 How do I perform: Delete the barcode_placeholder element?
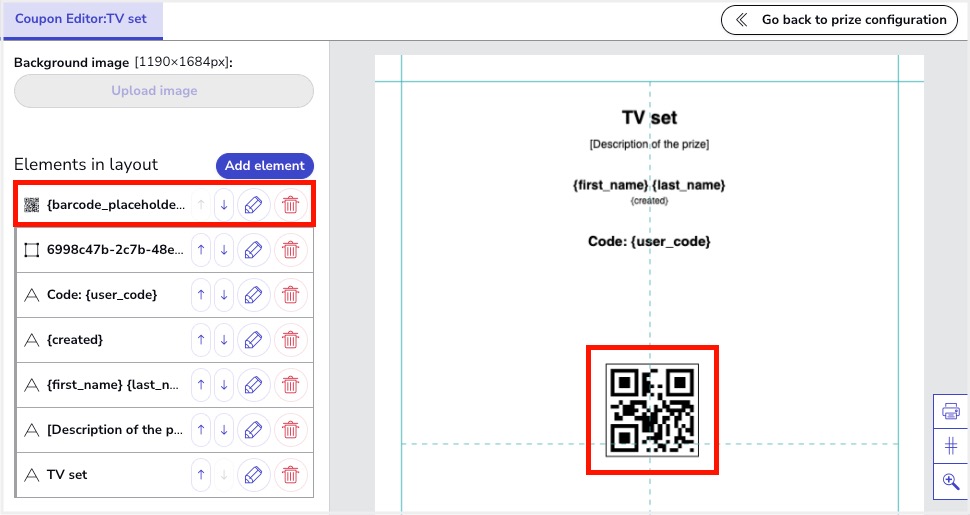[290, 205]
